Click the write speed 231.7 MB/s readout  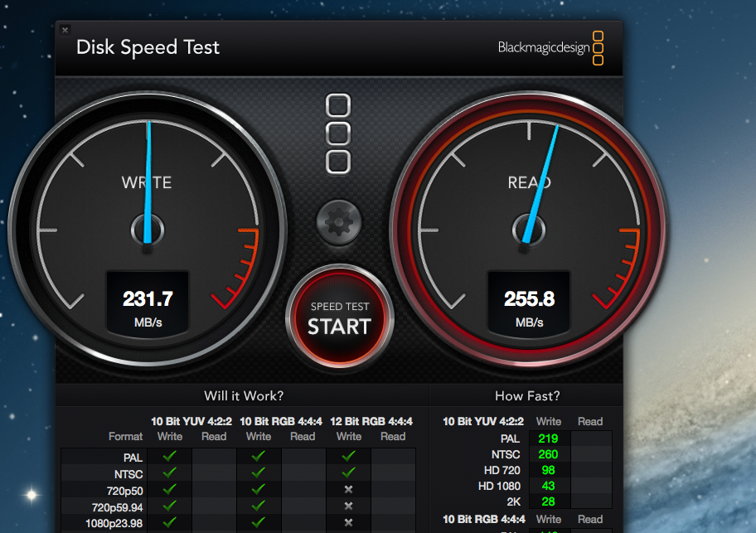pos(148,303)
